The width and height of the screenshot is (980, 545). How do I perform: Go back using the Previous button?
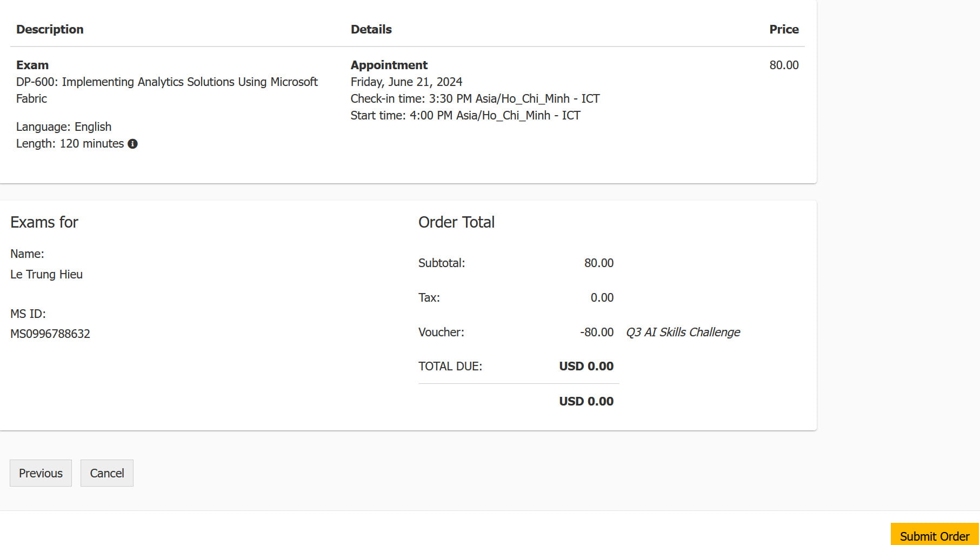coord(41,473)
